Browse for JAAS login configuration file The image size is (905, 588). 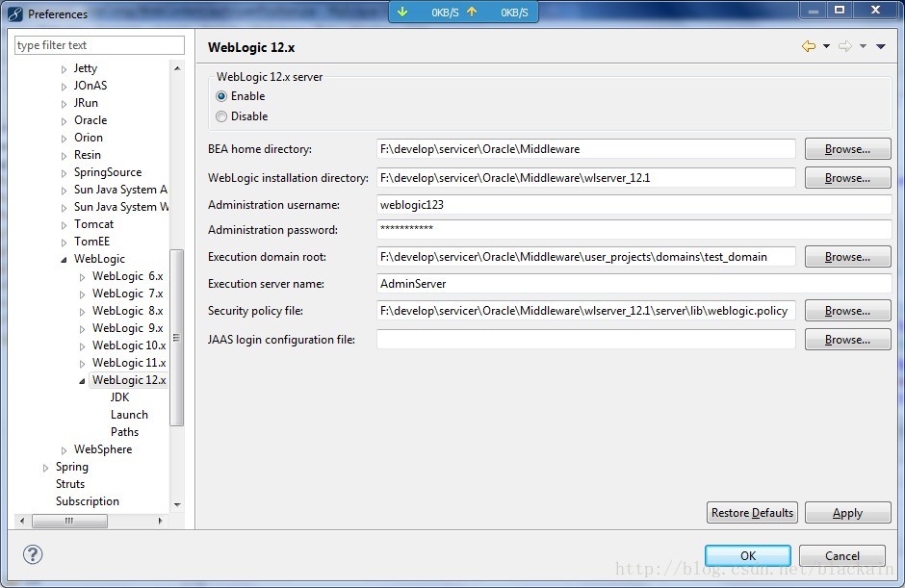pyautogui.click(x=847, y=340)
